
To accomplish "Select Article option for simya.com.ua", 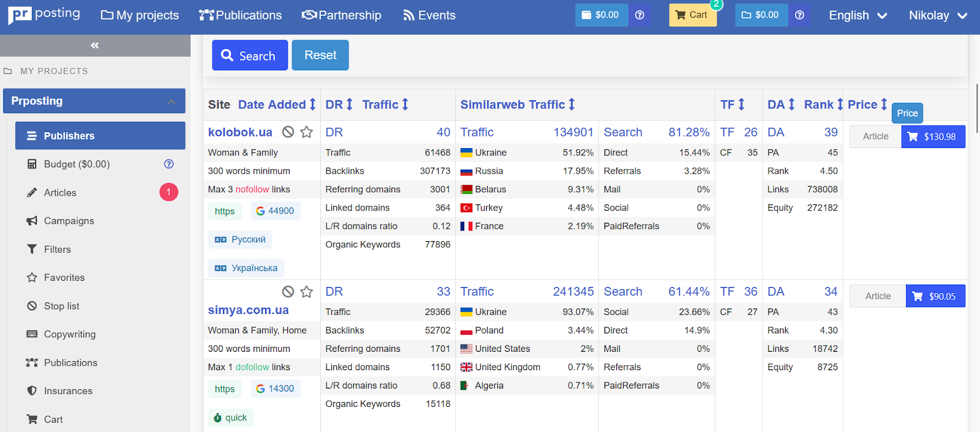I will click(x=878, y=296).
